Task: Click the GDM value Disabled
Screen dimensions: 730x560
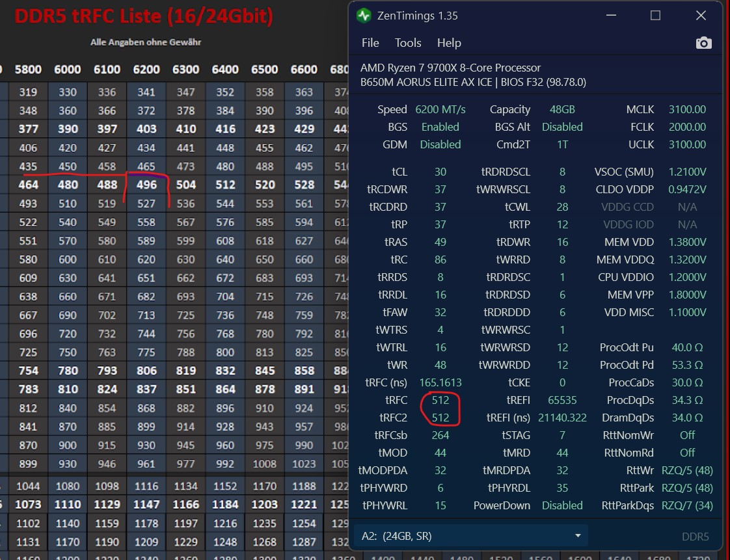Action: click(440, 144)
